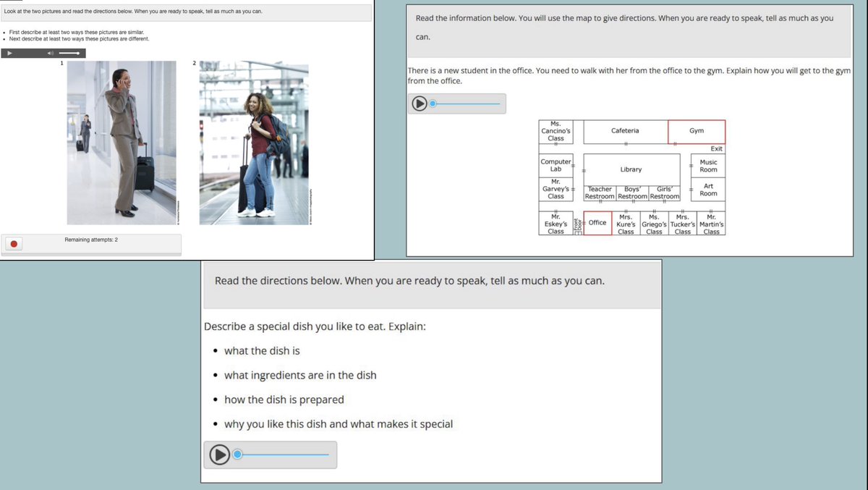Start recording with the red record button
868x490 pixels.
point(14,244)
